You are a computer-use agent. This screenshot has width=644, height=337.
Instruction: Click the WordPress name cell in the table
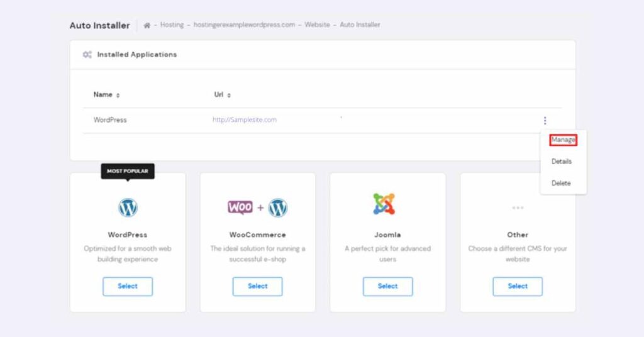110,120
